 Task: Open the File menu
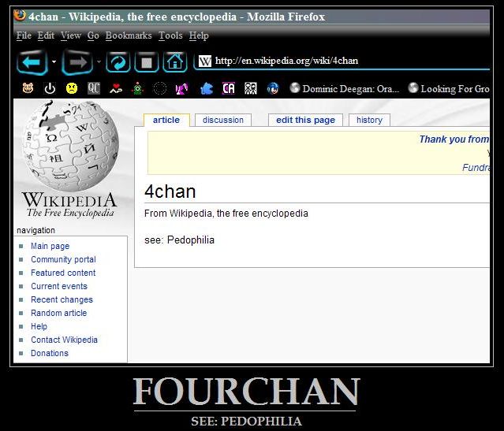[x=24, y=35]
